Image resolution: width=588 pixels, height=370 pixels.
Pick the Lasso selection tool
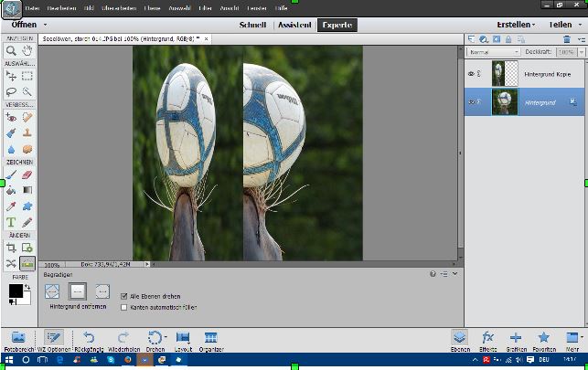tap(11, 91)
